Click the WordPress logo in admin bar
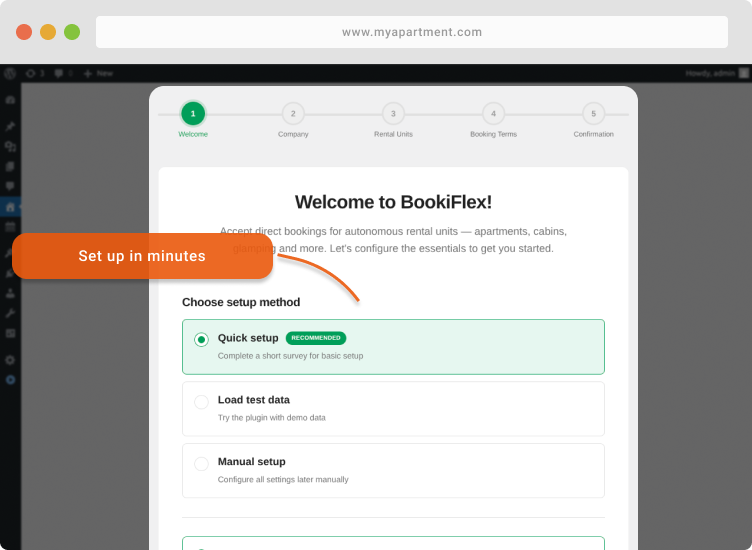 pyautogui.click(x=10, y=73)
